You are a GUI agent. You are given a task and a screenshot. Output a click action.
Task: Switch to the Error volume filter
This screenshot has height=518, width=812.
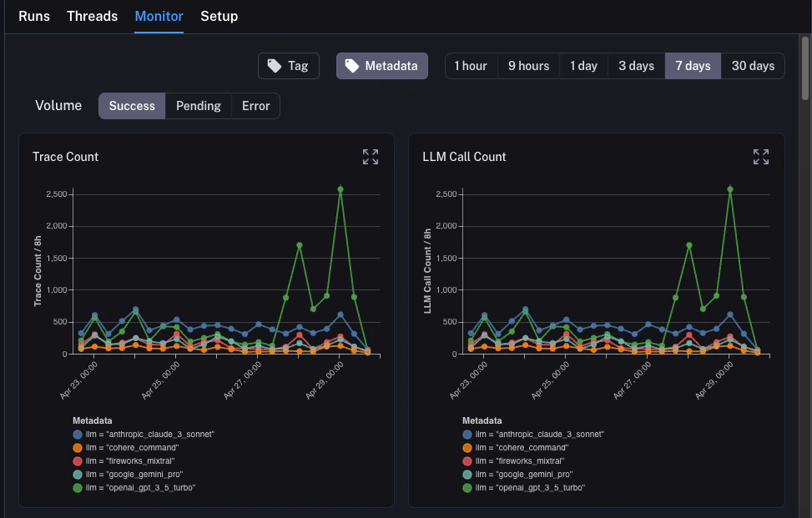coord(255,106)
